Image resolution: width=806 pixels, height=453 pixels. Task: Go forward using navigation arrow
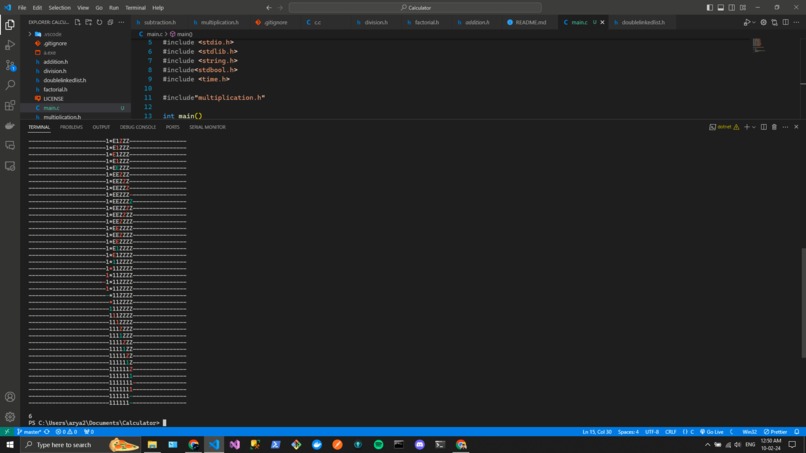click(281, 8)
